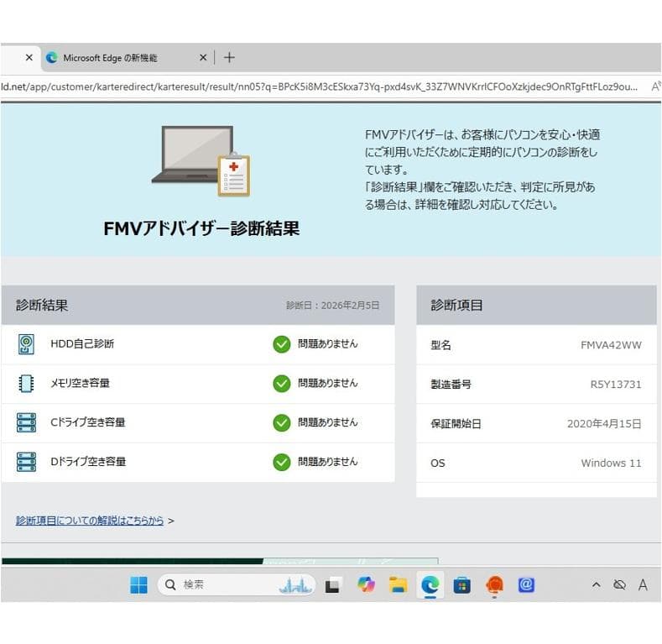Open the blue @ mail app

(x=526, y=585)
